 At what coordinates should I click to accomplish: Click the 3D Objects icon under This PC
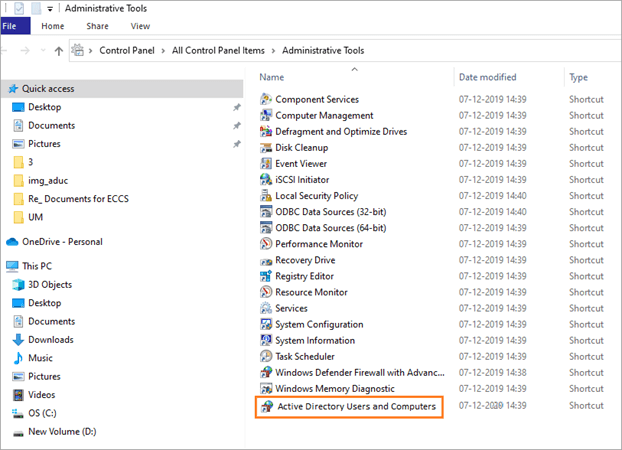tap(18, 285)
